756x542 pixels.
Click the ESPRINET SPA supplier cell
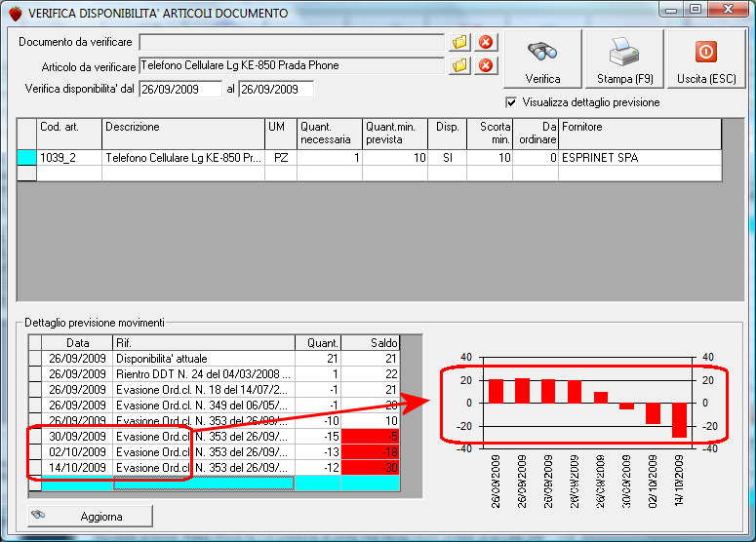coord(640,158)
